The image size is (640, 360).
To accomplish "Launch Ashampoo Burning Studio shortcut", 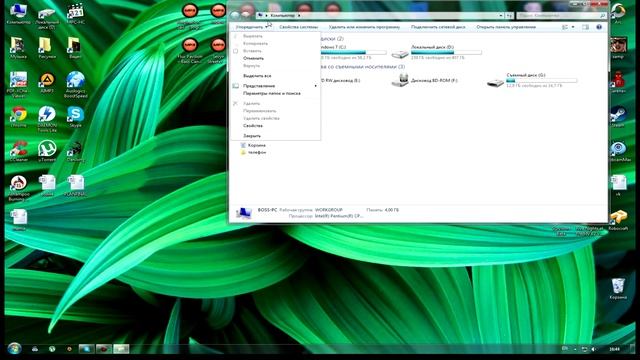I will click(x=18, y=188).
